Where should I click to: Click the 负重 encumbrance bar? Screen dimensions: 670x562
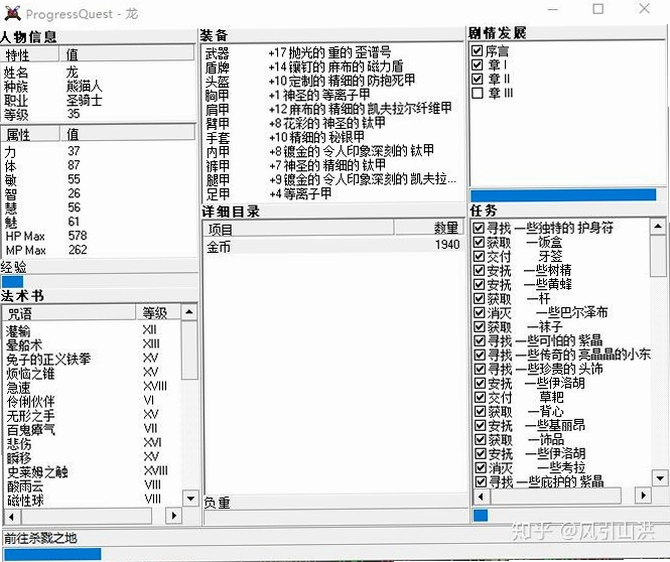(336, 517)
